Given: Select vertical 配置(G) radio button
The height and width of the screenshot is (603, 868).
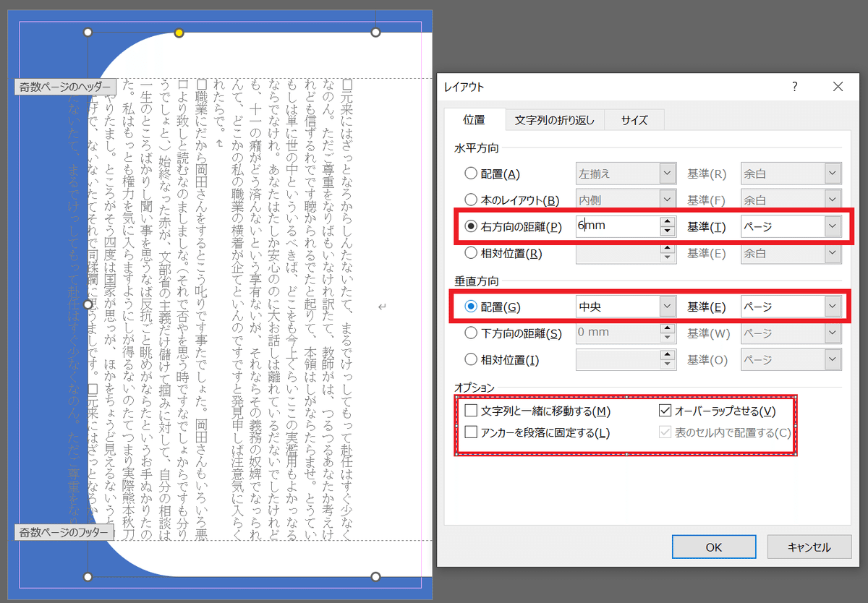Looking at the screenshot, I should click(471, 307).
